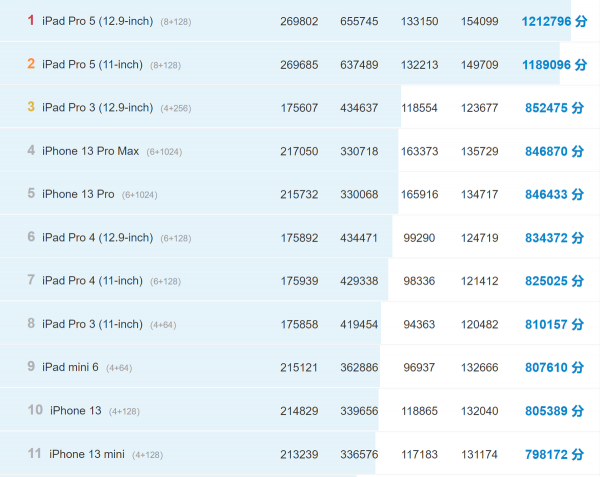600x477 pixels.
Task: Open the iPad Pro 5 (11-inch) entry
Action: [92, 65]
